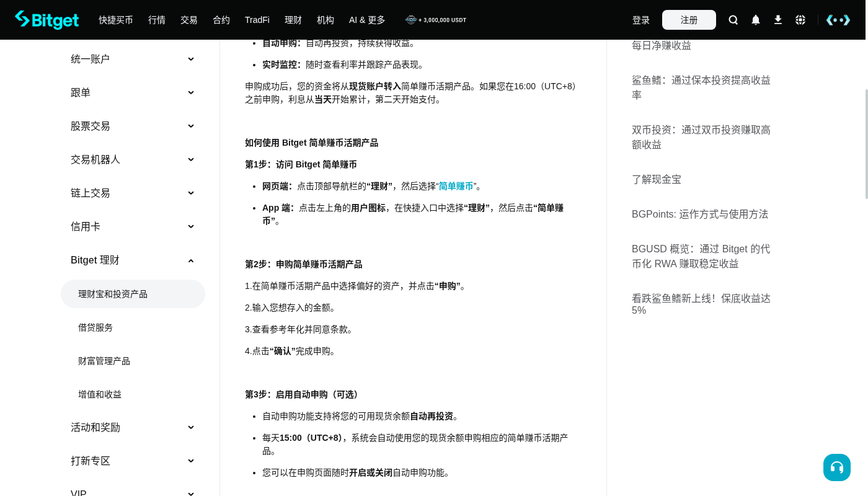Click the 信用卡 sidebar label

coord(86,226)
